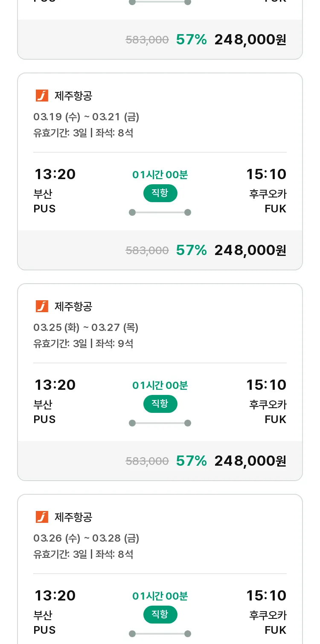
Task: Tap the 직항 badge on the 03.26 flight
Action: pyautogui.click(x=160, y=615)
